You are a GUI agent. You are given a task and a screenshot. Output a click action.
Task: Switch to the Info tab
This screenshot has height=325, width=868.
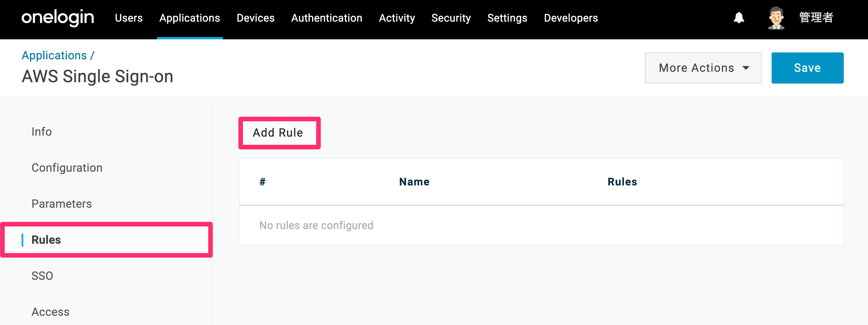41,132
